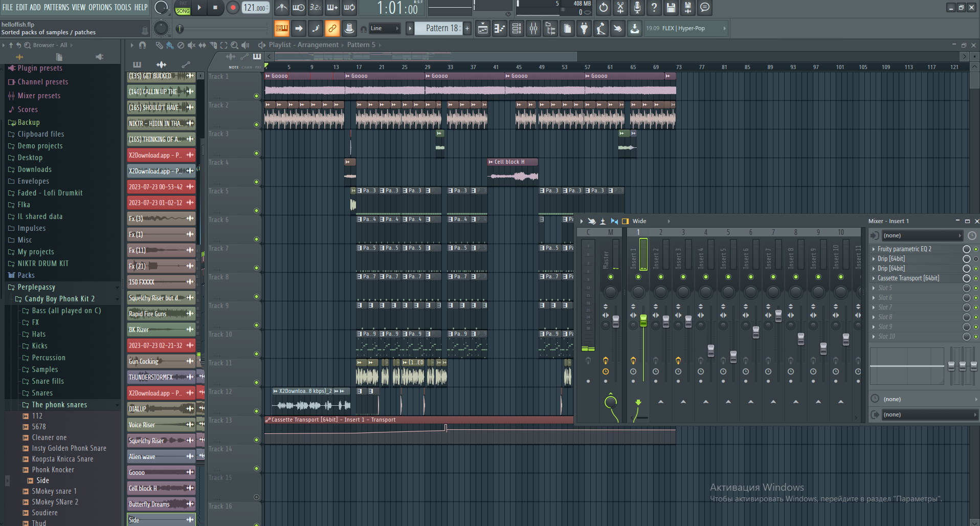Image resolution: width=980 pixels, height=526 pixels.
Task: Toggle the typing keyboard to piano button
Action: tap(281, 29)
